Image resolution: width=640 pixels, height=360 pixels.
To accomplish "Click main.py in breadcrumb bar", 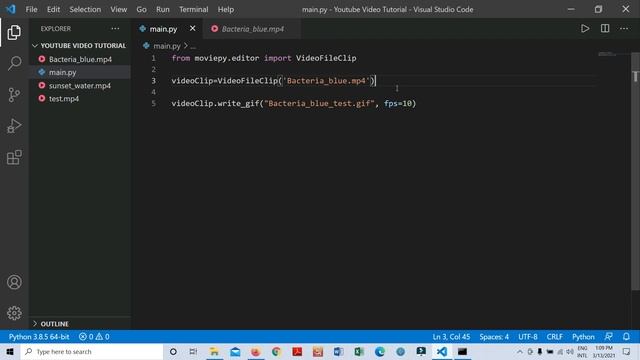I will [167, 46].
